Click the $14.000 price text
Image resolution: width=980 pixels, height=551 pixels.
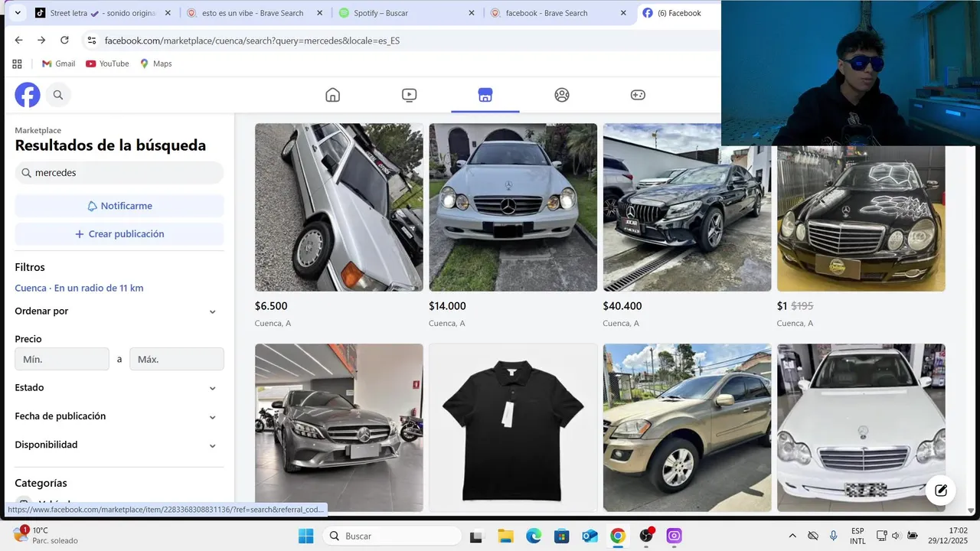[447, 306]
